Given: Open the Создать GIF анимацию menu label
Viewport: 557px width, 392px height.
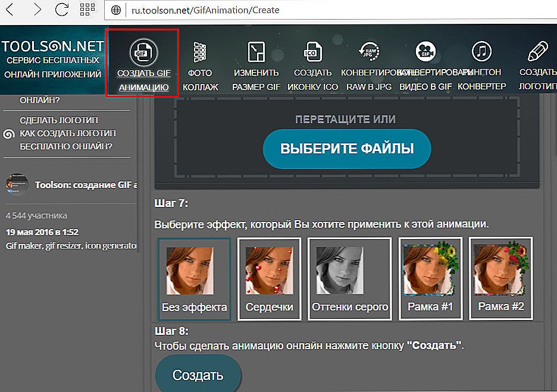Looking at the screenshot, I should [x=143, y=80].
